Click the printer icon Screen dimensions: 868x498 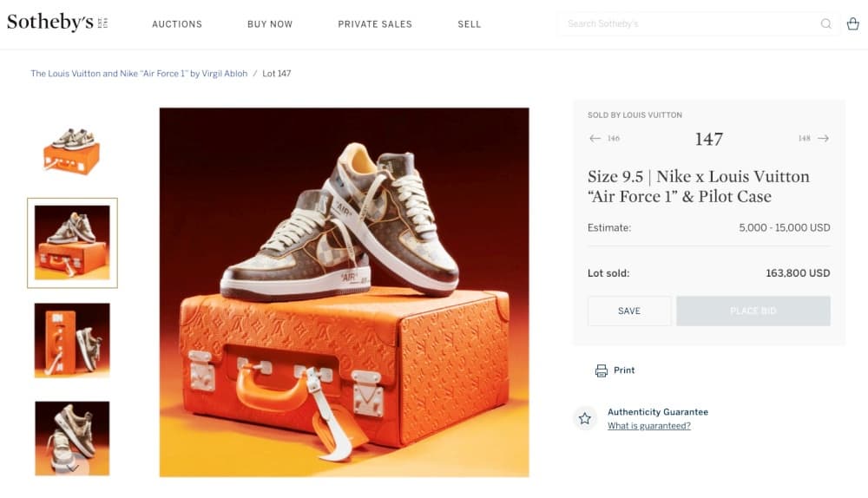tap(602, 370)
